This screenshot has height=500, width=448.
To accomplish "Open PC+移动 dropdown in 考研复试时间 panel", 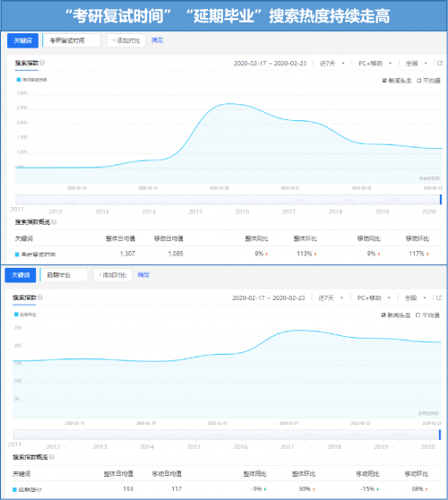I will tap(375, 63).
